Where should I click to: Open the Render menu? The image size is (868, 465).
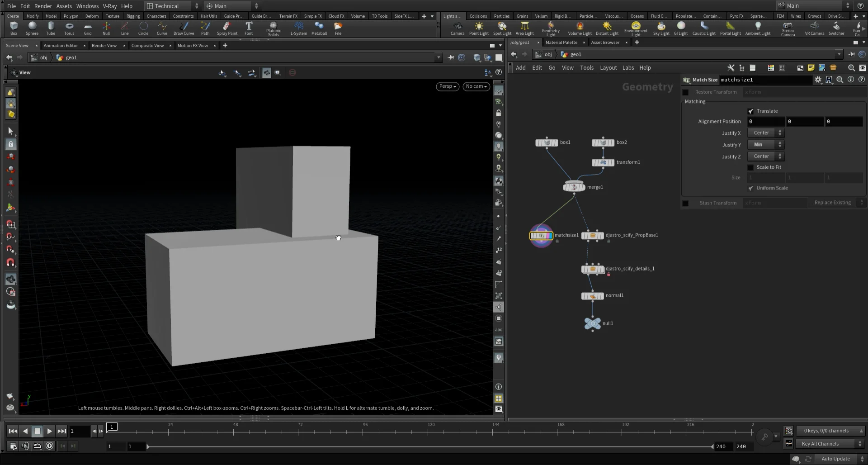tap(43, 6)
